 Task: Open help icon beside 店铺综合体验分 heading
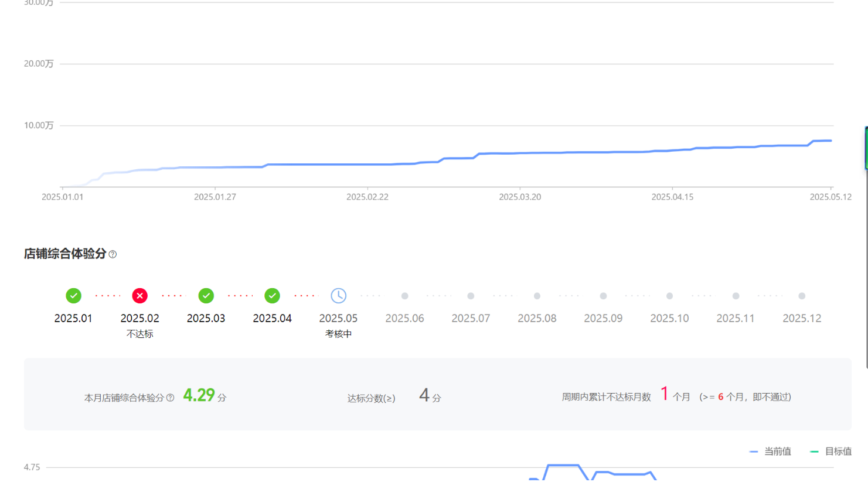(x=113, y=254)
